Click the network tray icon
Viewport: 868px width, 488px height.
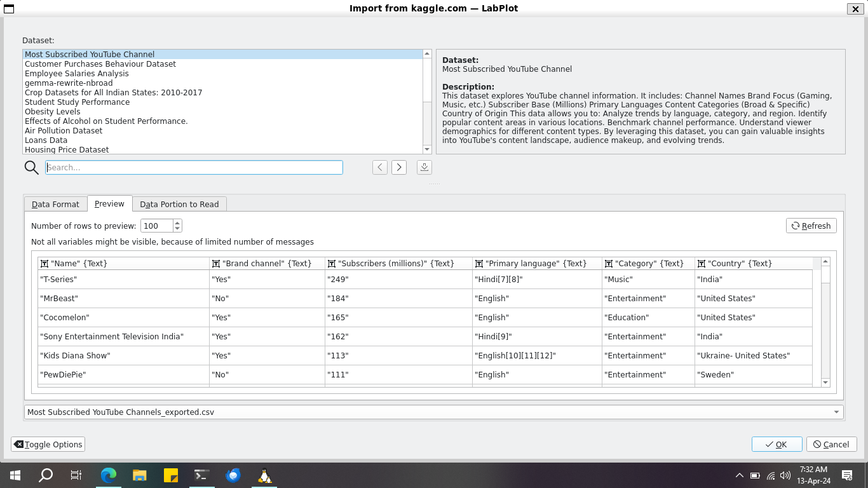(x=771, y=475)
